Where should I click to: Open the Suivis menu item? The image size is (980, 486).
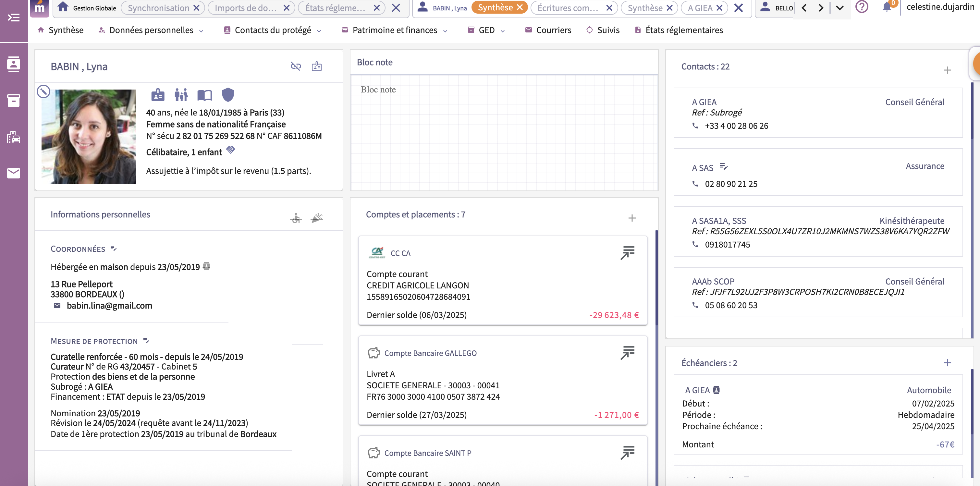point(603,30)
